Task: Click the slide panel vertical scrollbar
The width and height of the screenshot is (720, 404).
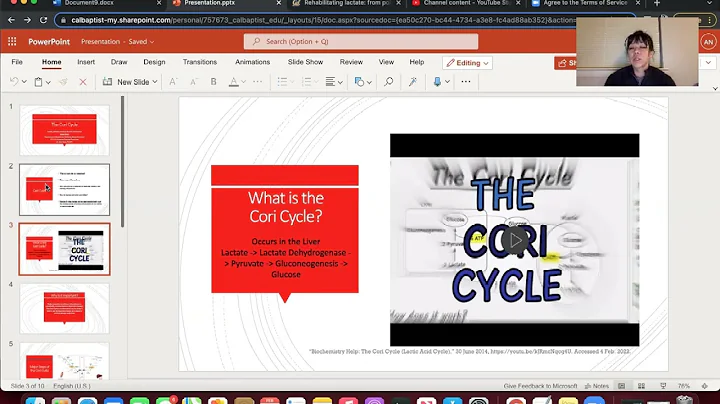Action: 123,161
